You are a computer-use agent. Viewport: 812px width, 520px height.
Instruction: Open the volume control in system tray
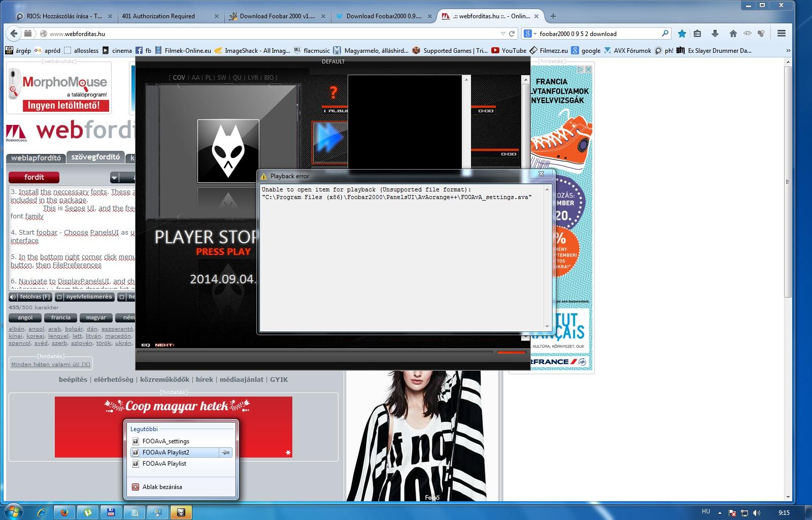757,512
